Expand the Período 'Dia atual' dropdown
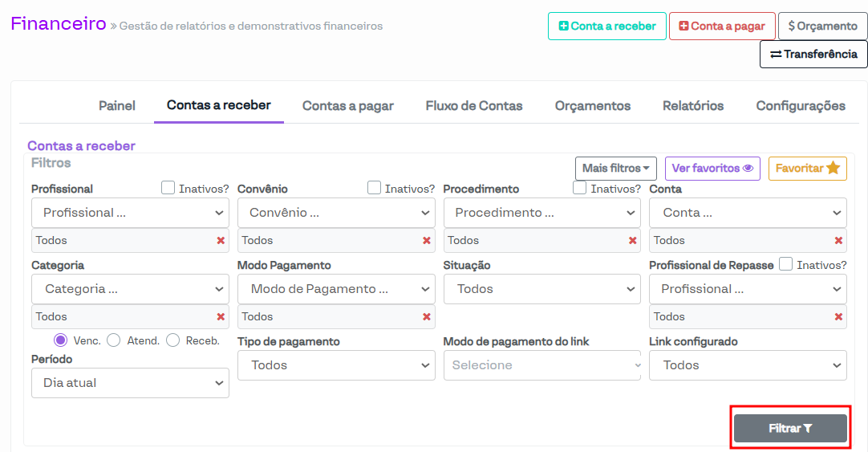Viewport: 868px width, 452px height. tap(130, 383)
